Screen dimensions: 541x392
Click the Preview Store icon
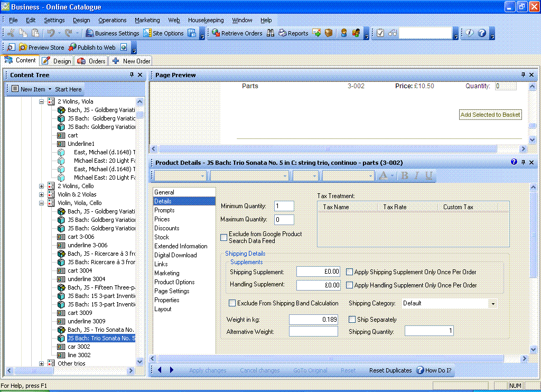tap(23, 48)
